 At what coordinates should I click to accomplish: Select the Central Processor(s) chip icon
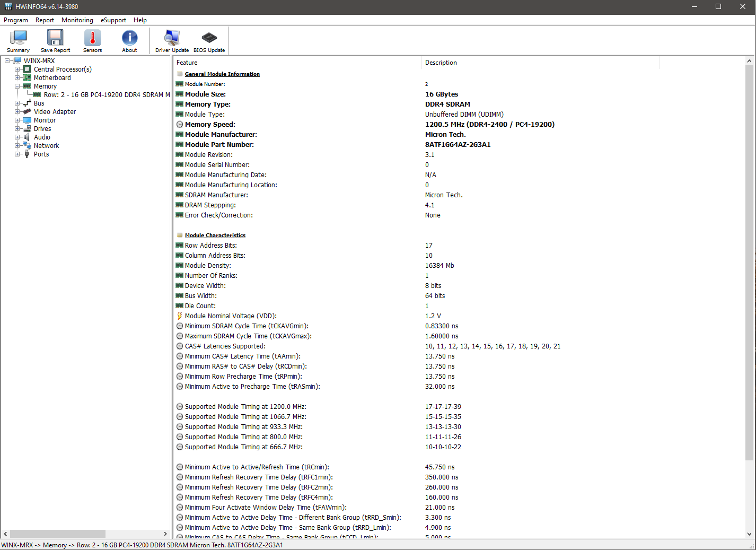coord(27,69)
